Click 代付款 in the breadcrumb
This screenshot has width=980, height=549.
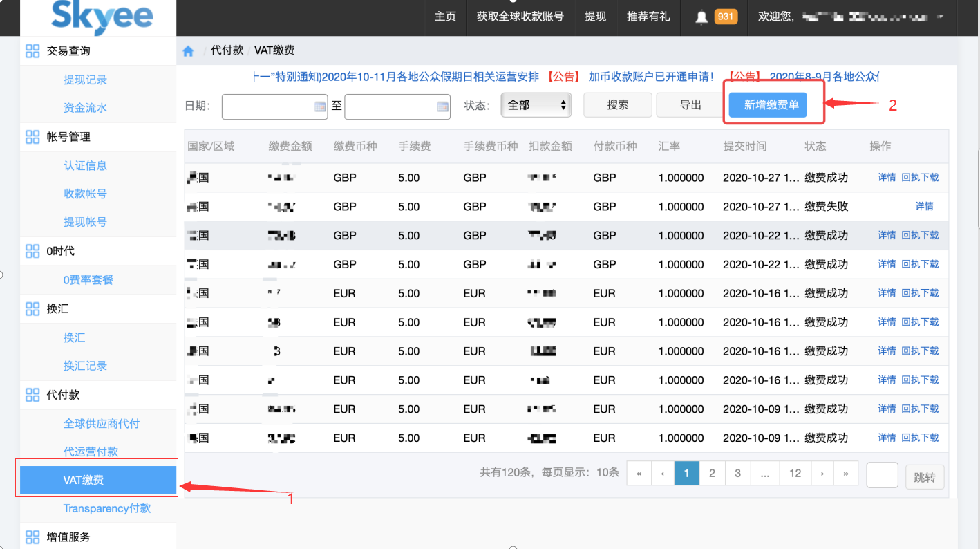227,50
